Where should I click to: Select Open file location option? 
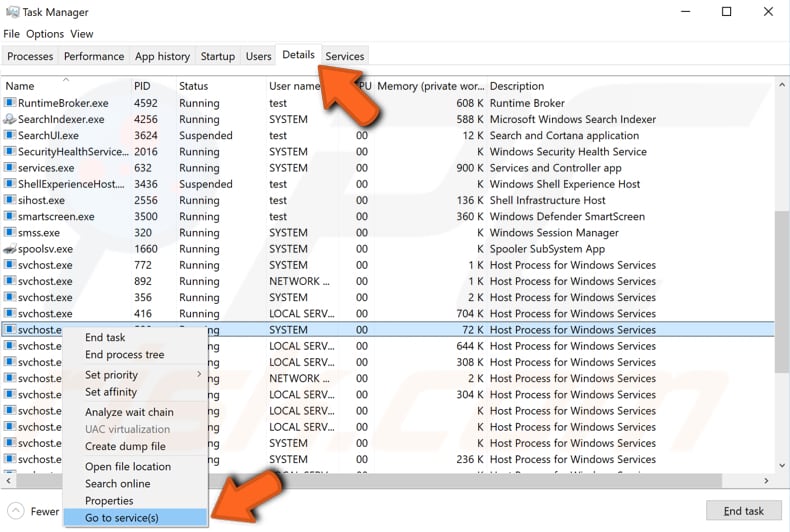pyautogui.click(x=128, y=466)
